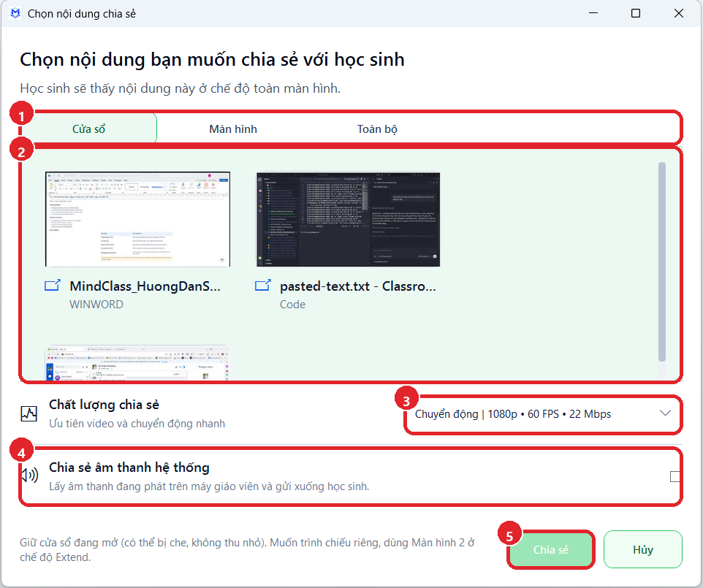Click the Chất lượng chia sẻ label
The width and height of the screenshot is (703, 588).
click(104, 405)
